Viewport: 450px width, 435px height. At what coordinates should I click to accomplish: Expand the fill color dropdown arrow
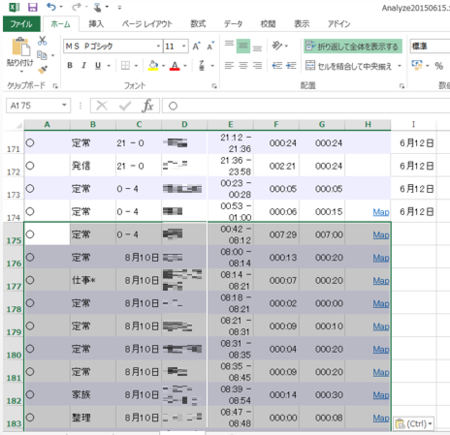click(x=163, y=66)
